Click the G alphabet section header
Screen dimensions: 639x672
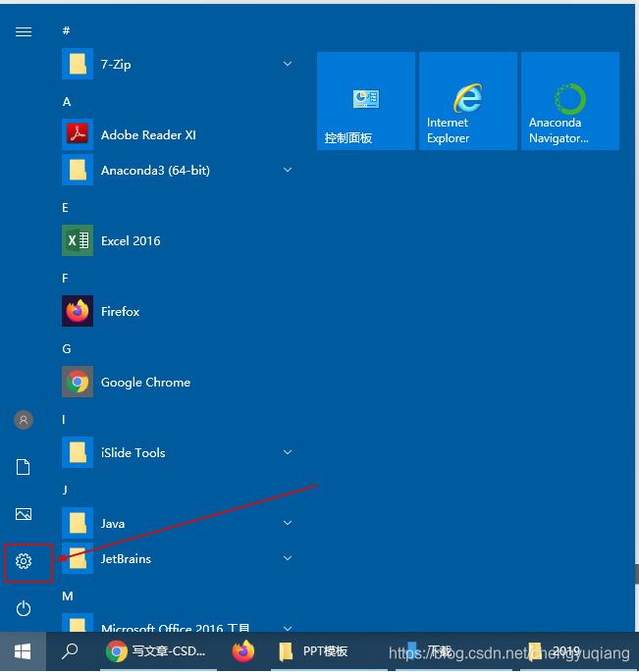click(x=67, y=349)
